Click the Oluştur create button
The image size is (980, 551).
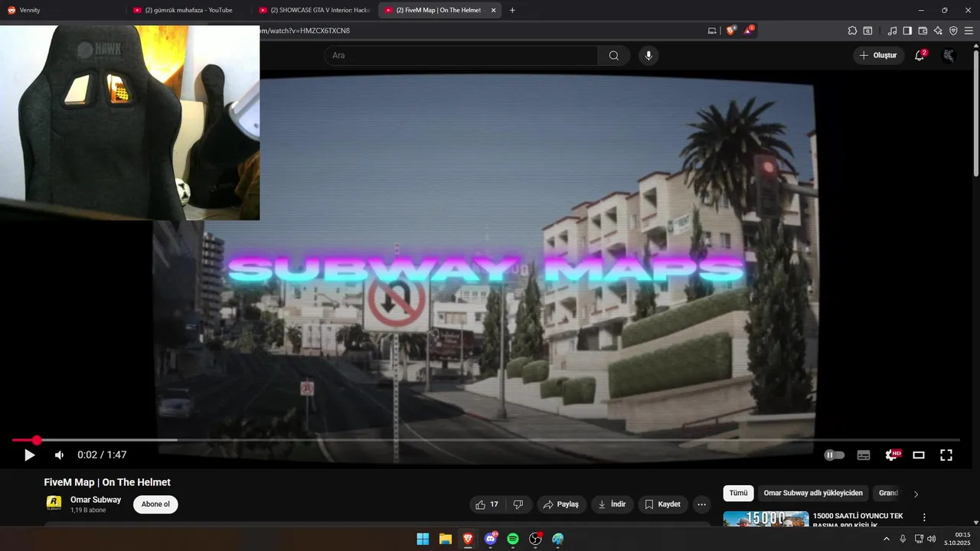pyautogui.click(x=878, y=55)
